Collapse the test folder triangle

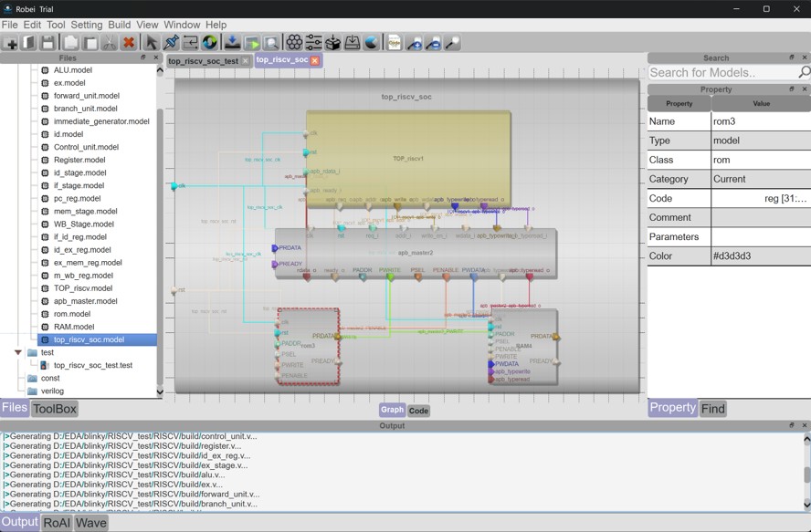point(18,352)
